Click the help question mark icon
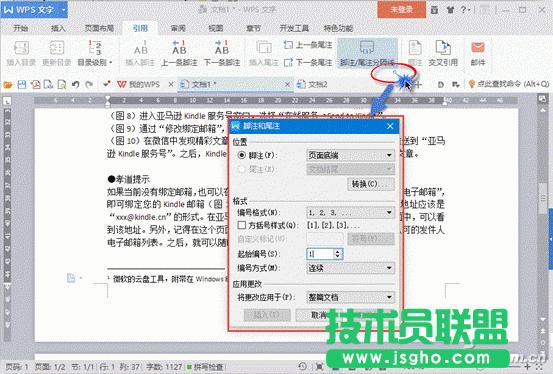 [x=463, y=10]
